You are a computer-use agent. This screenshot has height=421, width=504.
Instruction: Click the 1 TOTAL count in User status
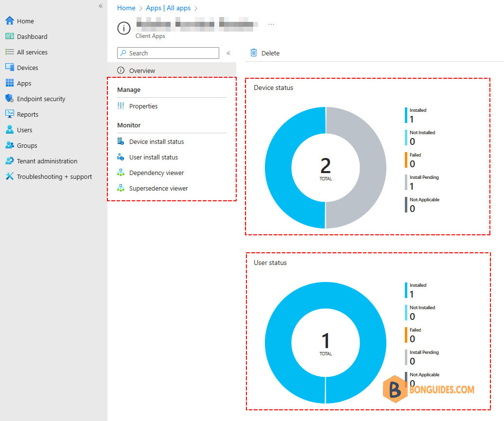[x=326, y=344]
